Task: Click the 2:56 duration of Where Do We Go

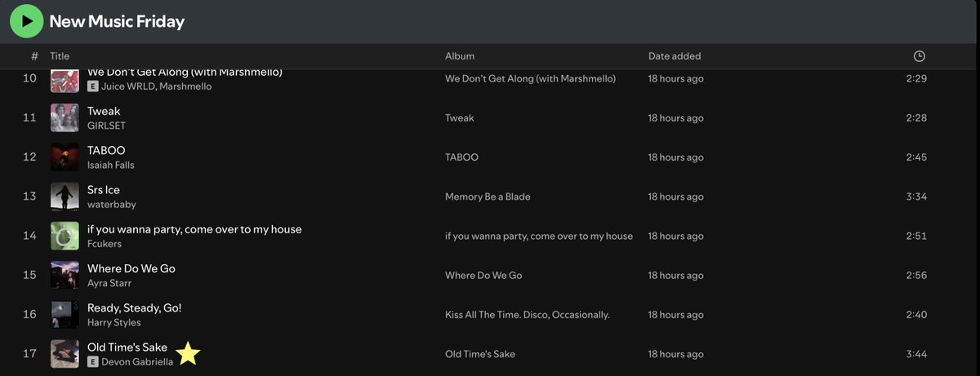Action: tap(916, 275)
